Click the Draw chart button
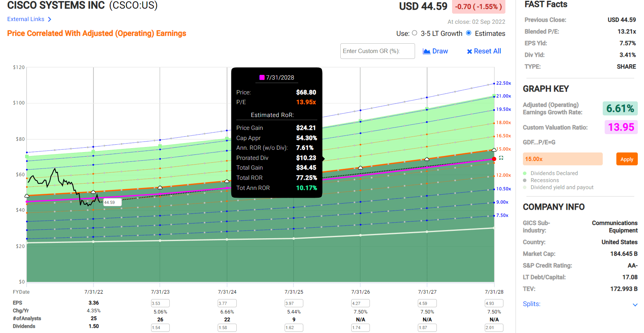The image size is (644, 333). click(435, 51)
